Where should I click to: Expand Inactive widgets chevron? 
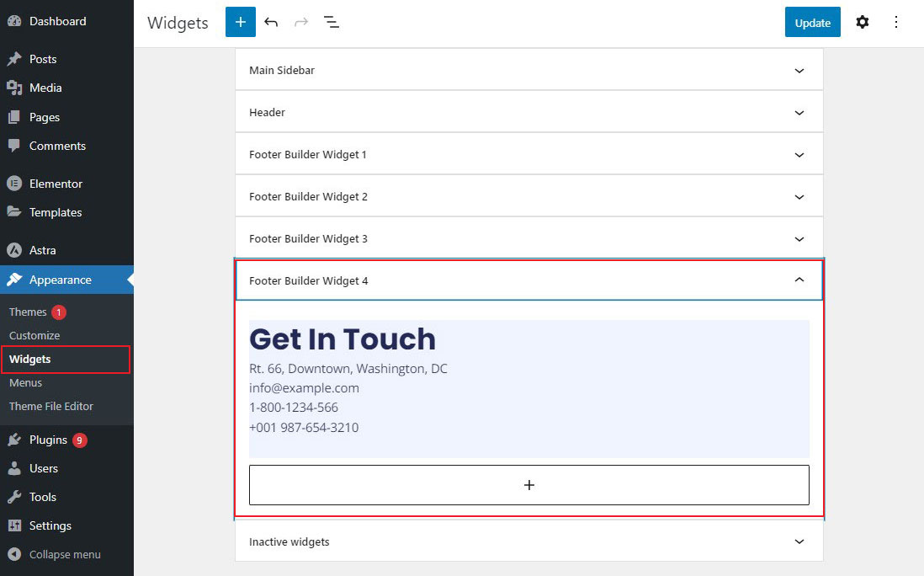pyautogui.click(x=799, y=541)
